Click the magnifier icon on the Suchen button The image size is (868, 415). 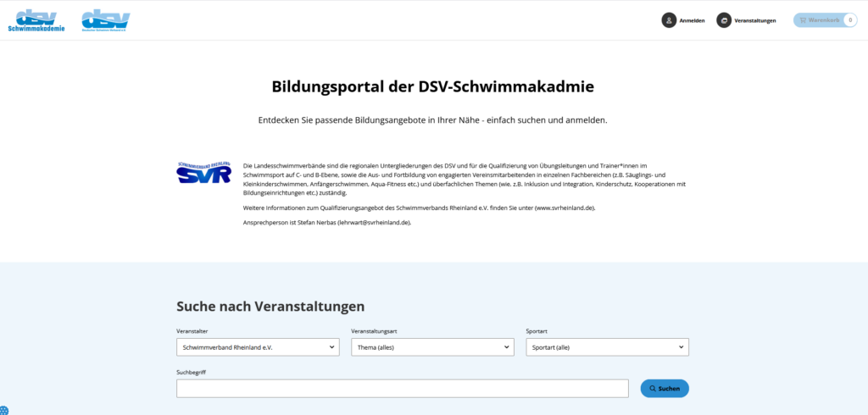coord(653,389)
